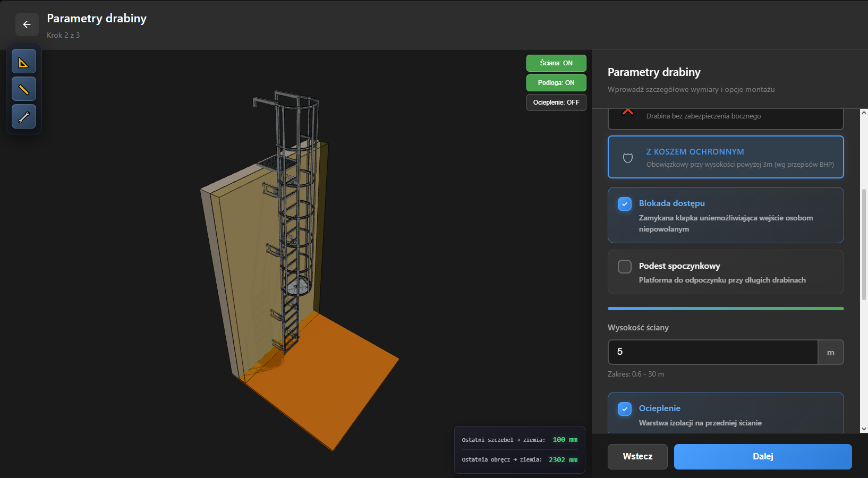Go back using the arrow button
This screenshot has width=868, height=478.
27,24
